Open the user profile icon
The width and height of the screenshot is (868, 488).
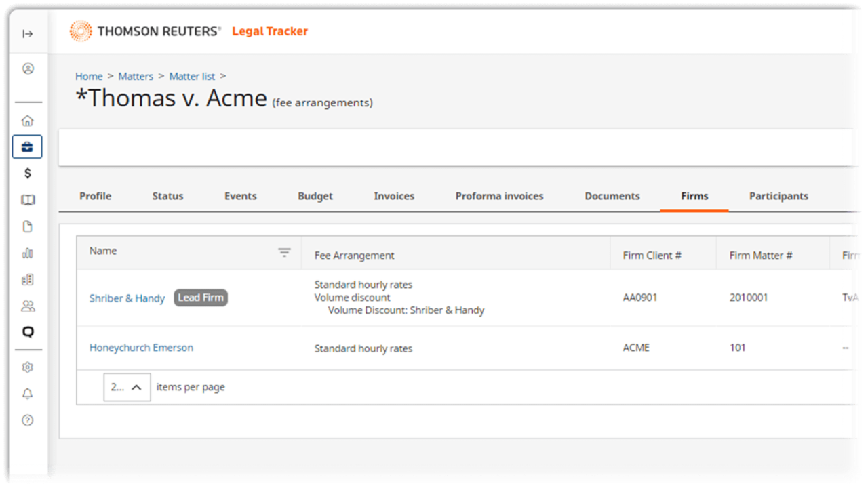[28, 68]
